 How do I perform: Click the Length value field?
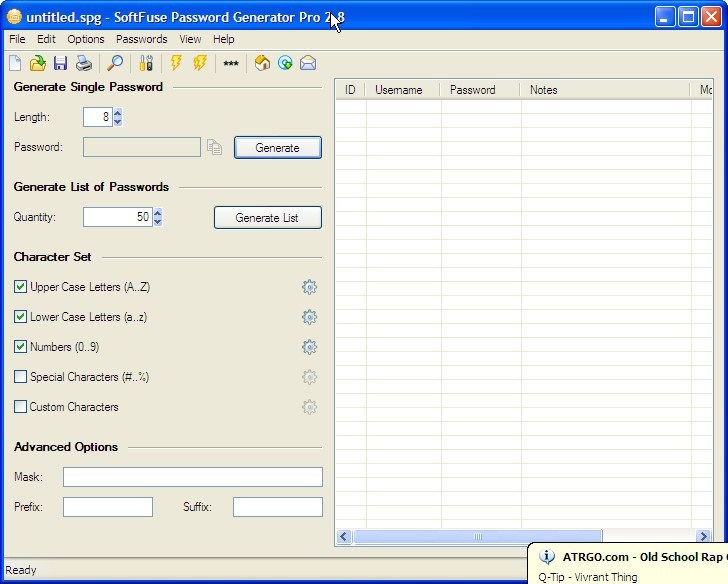click(x=98, y=117)
